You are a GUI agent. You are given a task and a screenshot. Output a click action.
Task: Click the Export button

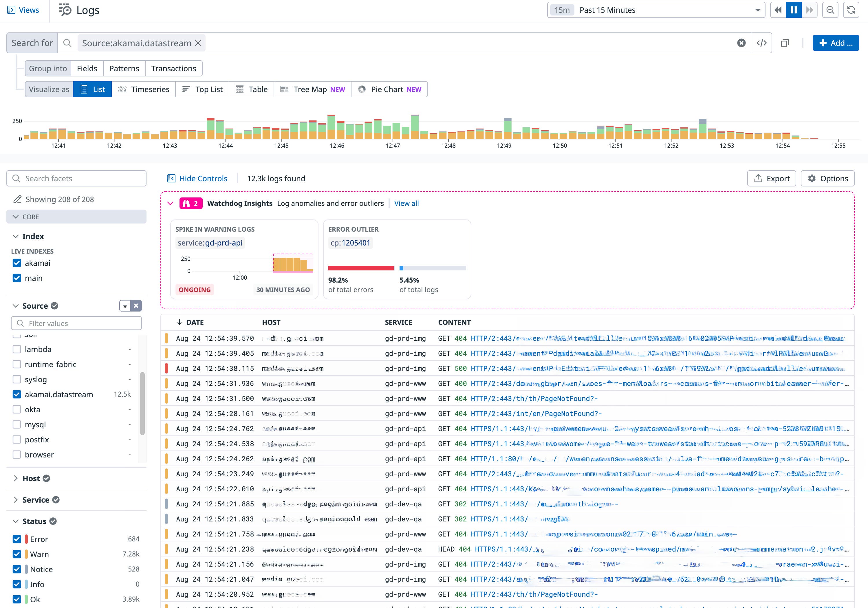click(772, 178)
